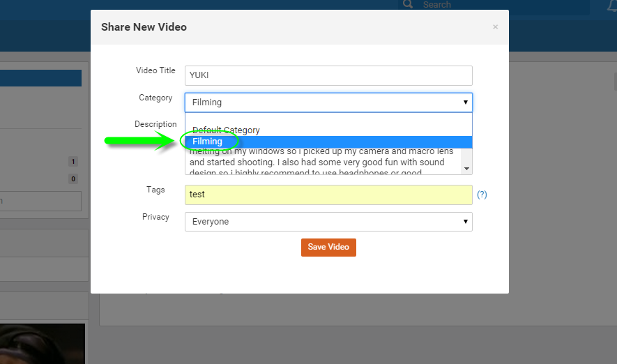Focus the Tags input containing test
This screenshot has height=364, width=617.
(328, 195)
